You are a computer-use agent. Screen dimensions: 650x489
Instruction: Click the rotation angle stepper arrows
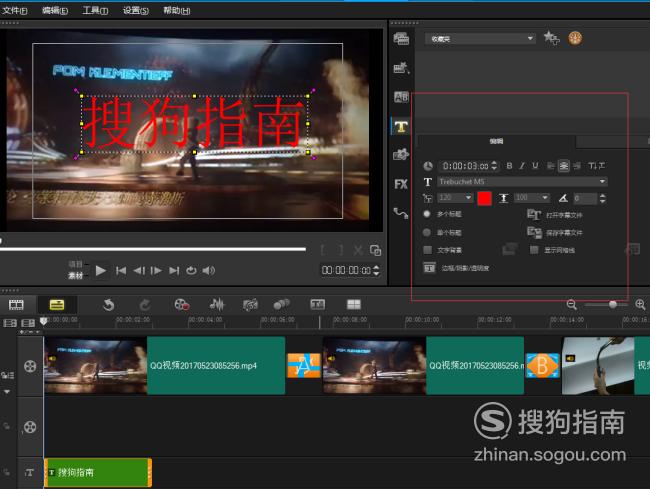pos(602,198)
